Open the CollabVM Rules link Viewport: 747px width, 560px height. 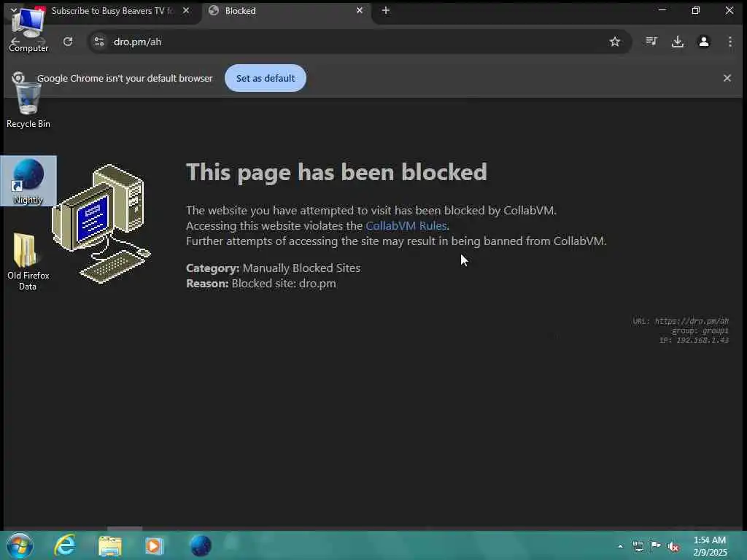(x=406, y=225)
